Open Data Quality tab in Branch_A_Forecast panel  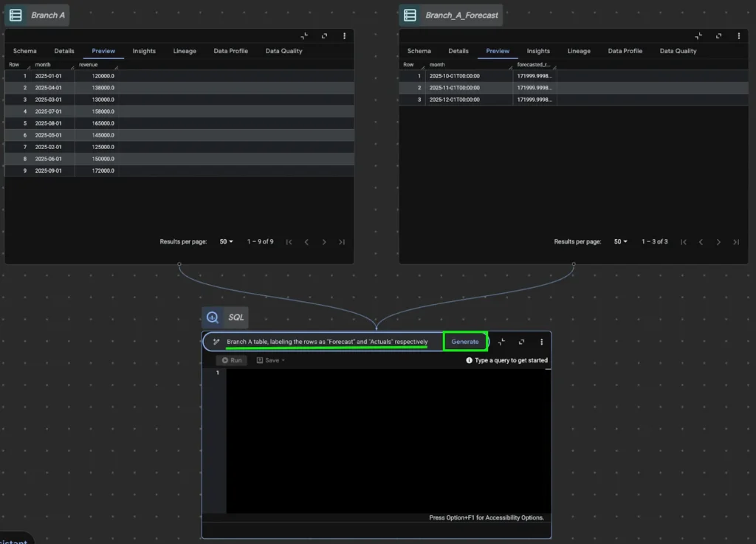pos(678,51)
